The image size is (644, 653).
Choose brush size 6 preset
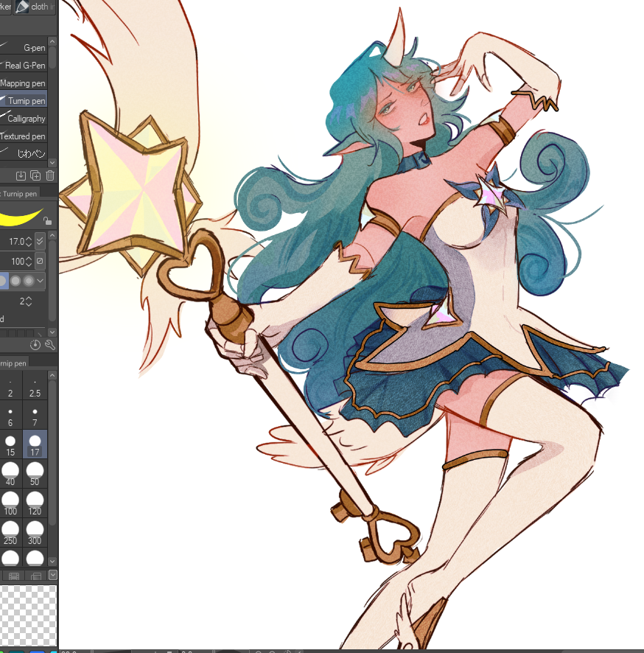10,416
